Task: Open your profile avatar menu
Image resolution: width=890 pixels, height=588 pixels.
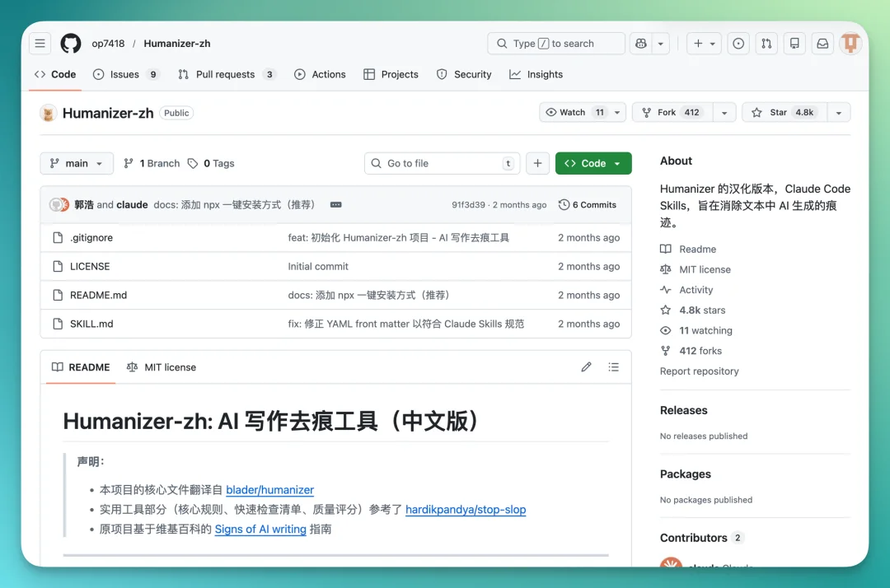Action: point(850,43)
